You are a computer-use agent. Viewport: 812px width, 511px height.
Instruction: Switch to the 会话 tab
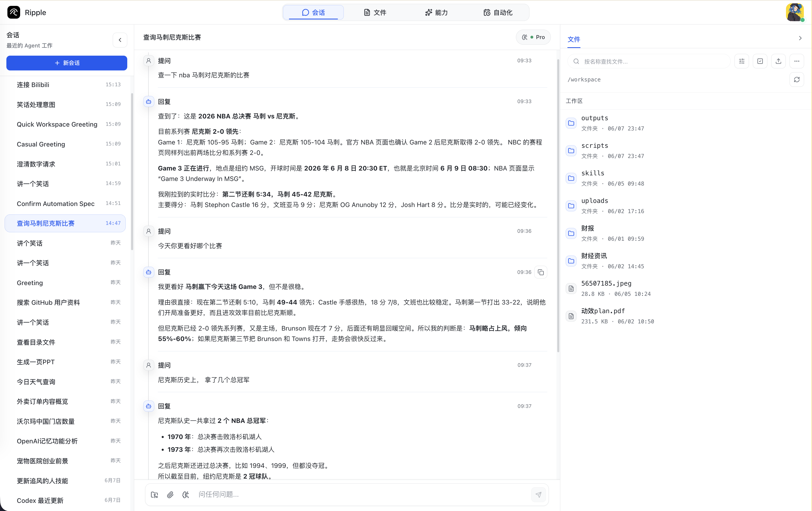coord(313,13)
